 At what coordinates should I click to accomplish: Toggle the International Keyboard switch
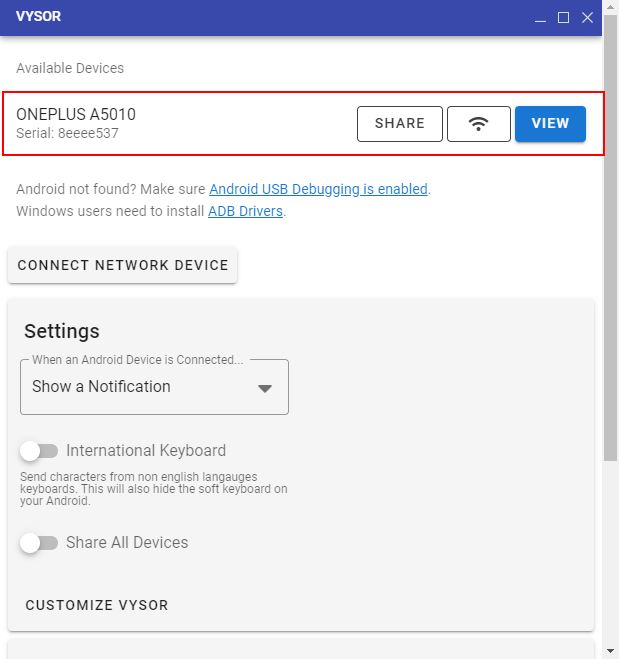click(39, 451)
